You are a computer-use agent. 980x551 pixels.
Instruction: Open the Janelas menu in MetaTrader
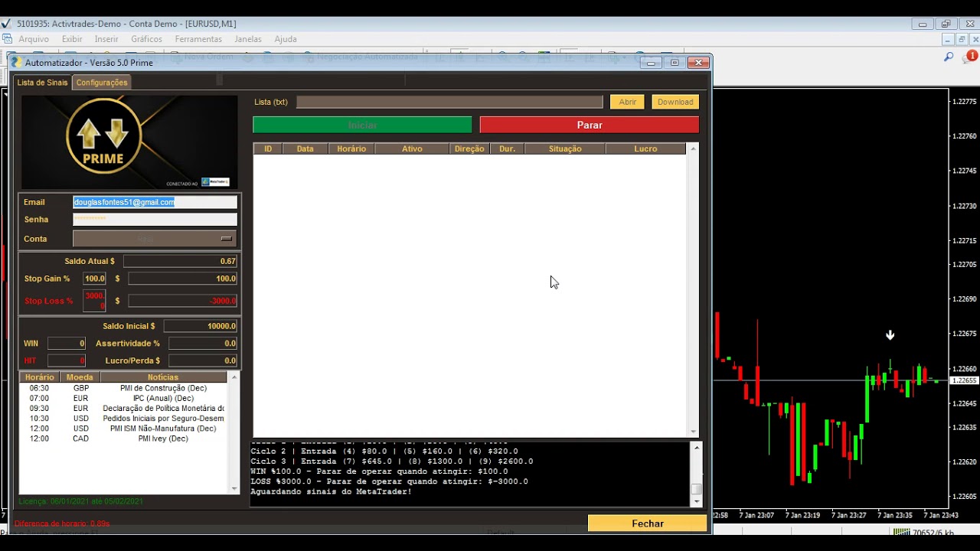point(248,39)
